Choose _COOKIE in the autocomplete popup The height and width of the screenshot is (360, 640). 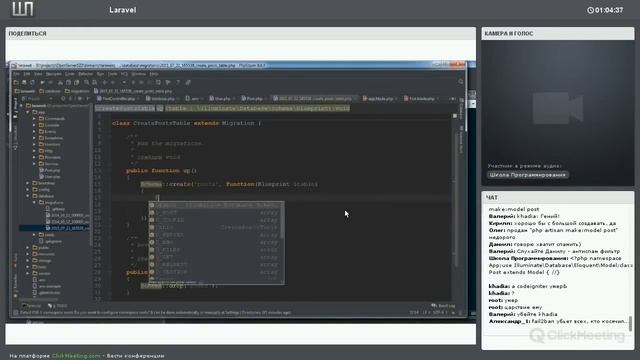[x=214, y=220]
